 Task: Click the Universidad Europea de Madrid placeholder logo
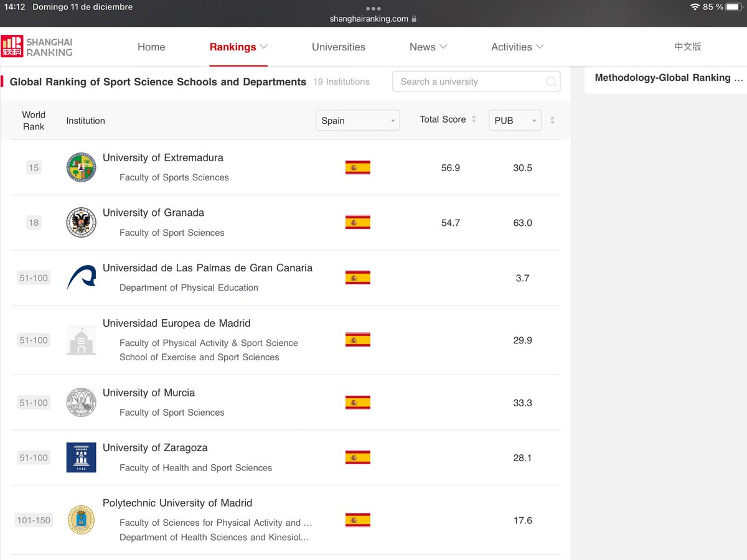tap(81, 340)
